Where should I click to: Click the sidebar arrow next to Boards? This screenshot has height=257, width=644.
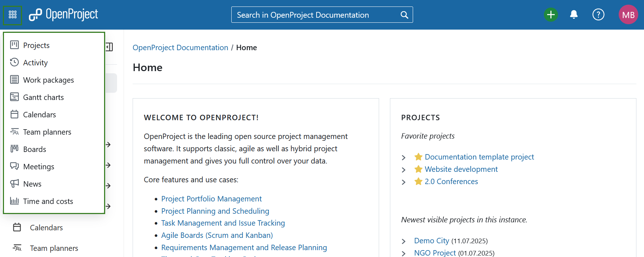tap(108, 144)
